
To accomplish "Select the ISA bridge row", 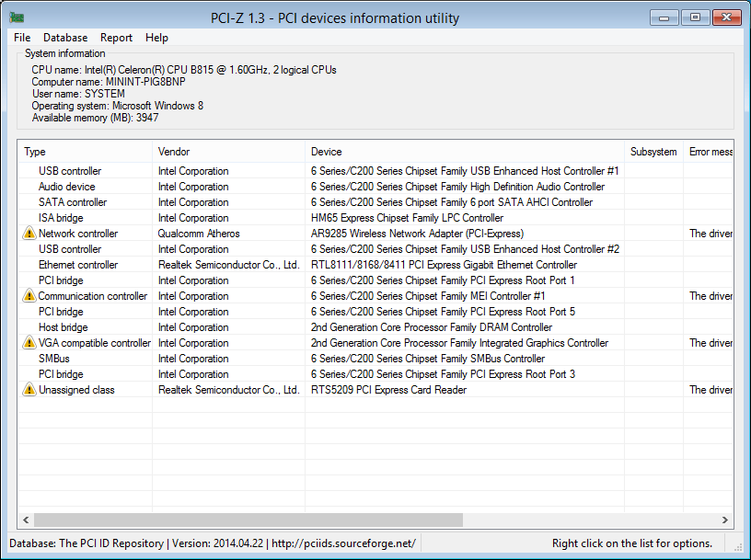I will click(376, 218).
